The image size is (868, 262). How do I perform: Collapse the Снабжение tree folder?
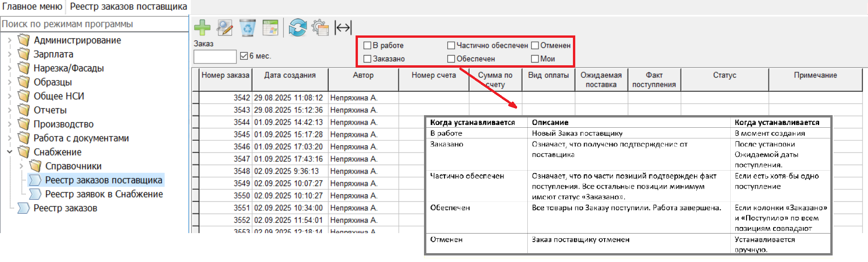[10, 152]
